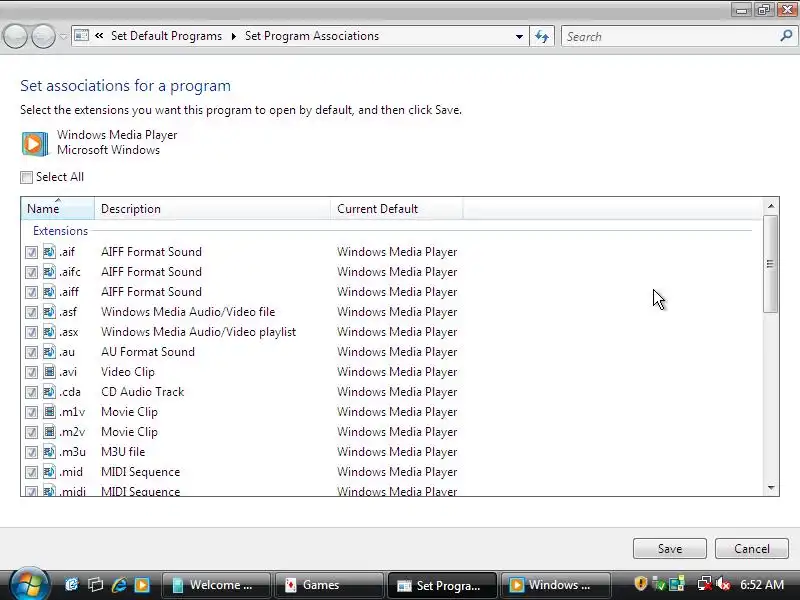Image resolution: width=800 pixels, height=600 pixels.
Task: Click Set Program Associations breadcrumb
Action: 312,36
